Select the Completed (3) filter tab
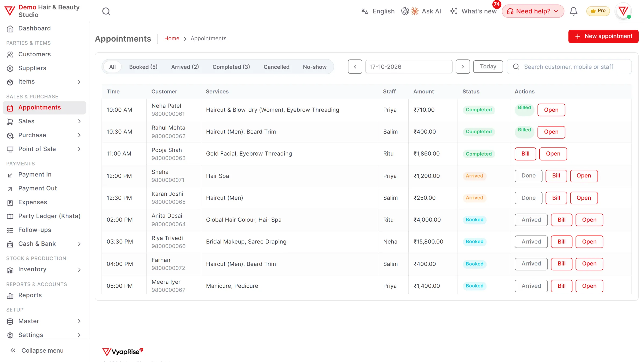Screen dimensions: 644x362 [x=231, y=67]
